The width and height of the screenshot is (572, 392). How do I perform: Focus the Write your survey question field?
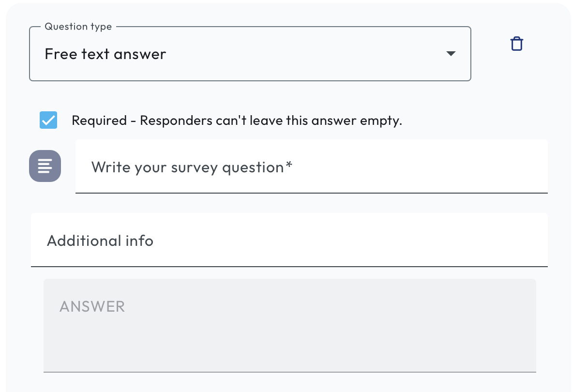(311, 167)
